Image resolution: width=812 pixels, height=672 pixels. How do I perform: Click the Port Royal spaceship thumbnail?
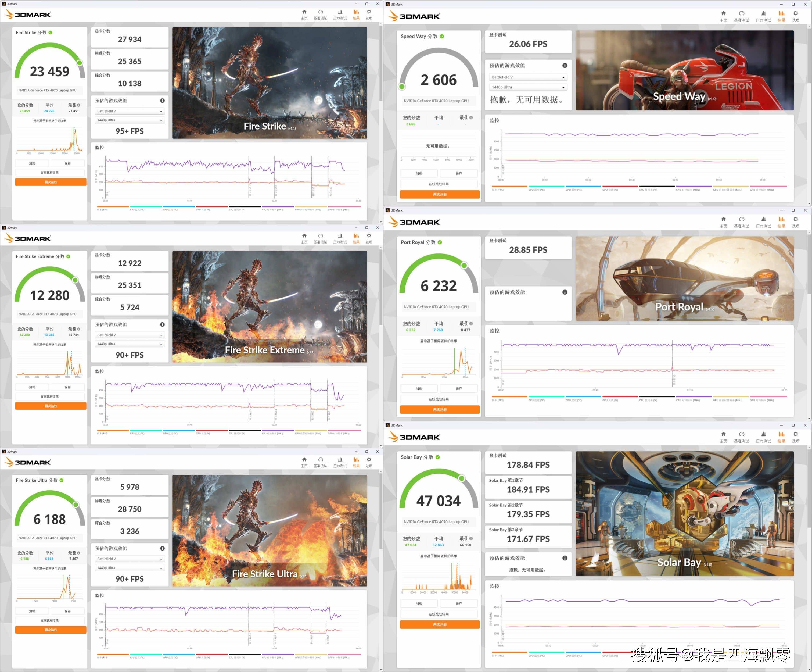coord(684,278)
